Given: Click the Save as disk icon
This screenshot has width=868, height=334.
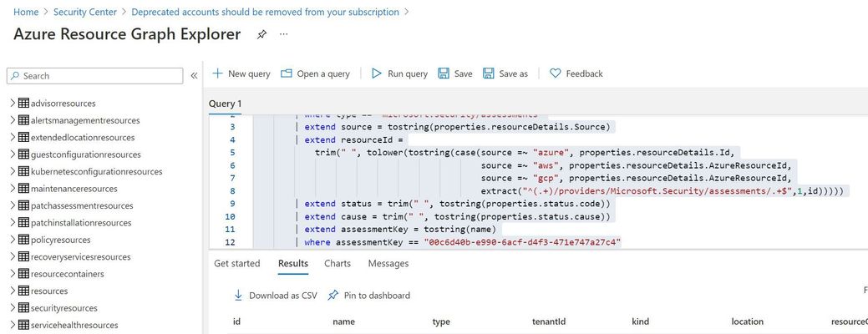Looking at the screenshot, I should click(x=488, y=73).
